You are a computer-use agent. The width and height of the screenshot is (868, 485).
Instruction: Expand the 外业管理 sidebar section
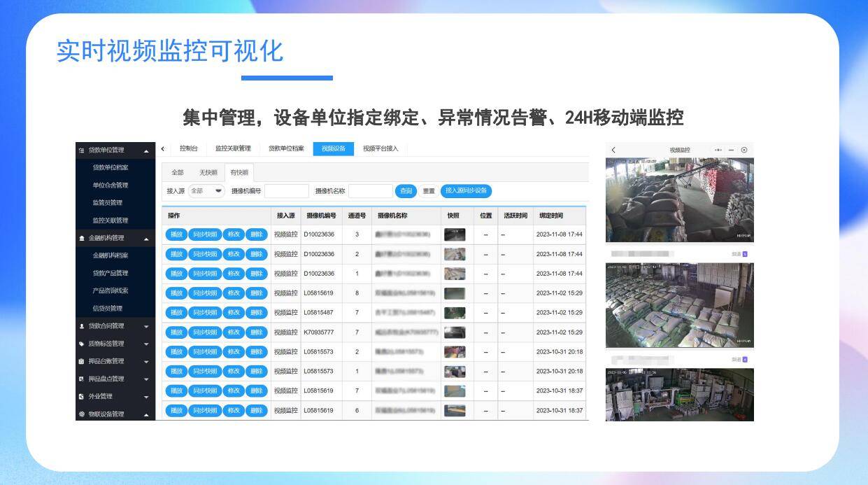tap(146, 397)
